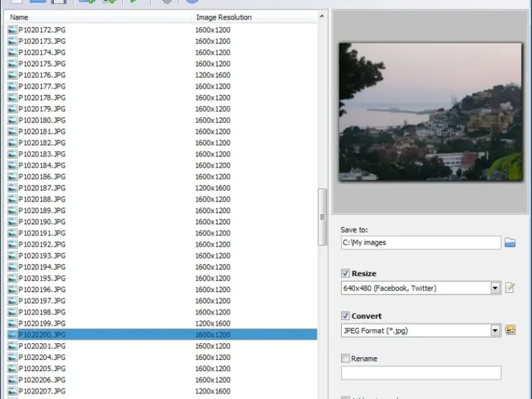Screen dimensions: 532x399
Task: Click the file icon of P1020180.JPG
Action: point(13,120)
